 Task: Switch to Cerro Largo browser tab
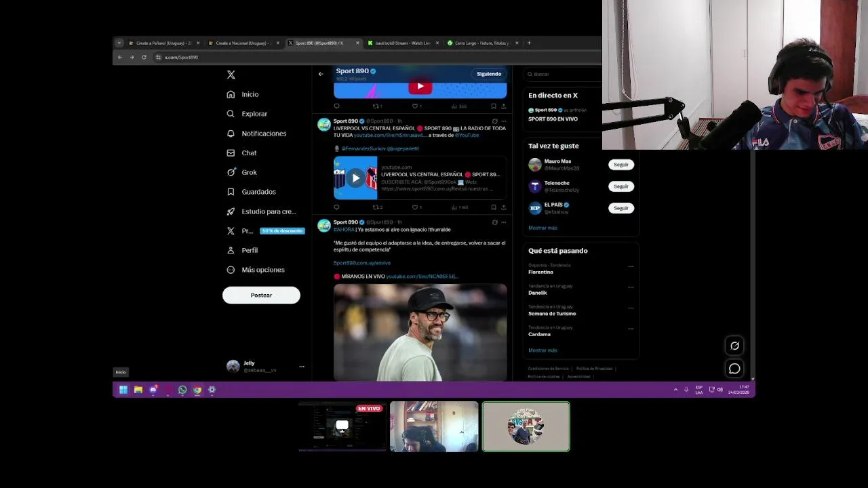481,43
